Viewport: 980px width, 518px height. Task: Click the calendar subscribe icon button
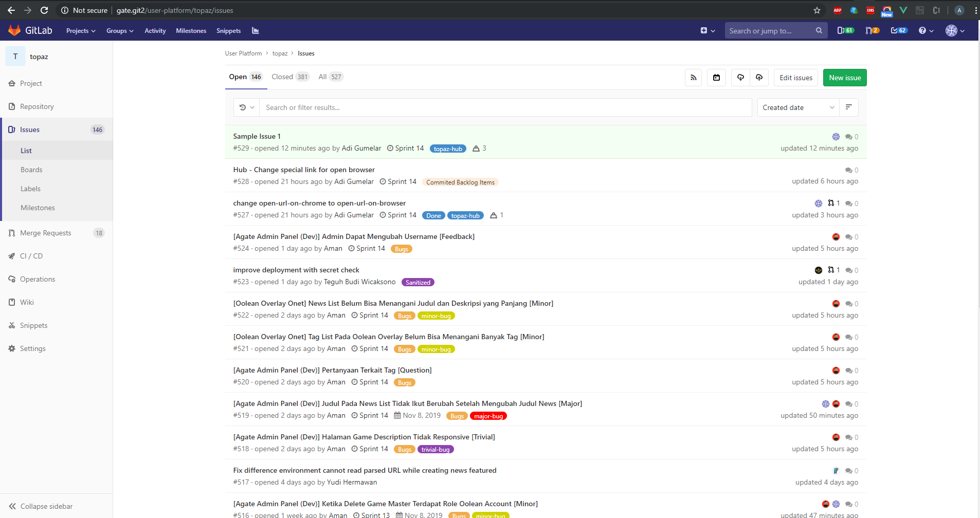click(716, 78)
